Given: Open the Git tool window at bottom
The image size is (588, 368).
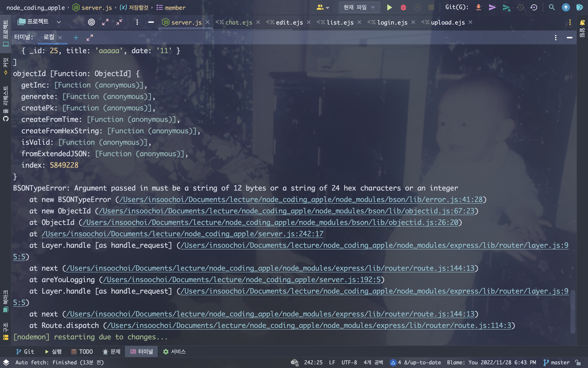Looking at the screenshot, I should coord(25,351).
